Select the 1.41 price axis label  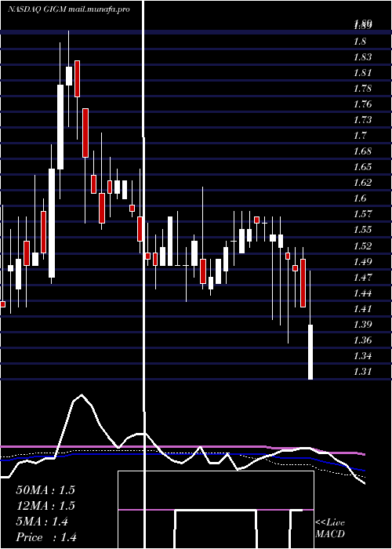(362, 309)
